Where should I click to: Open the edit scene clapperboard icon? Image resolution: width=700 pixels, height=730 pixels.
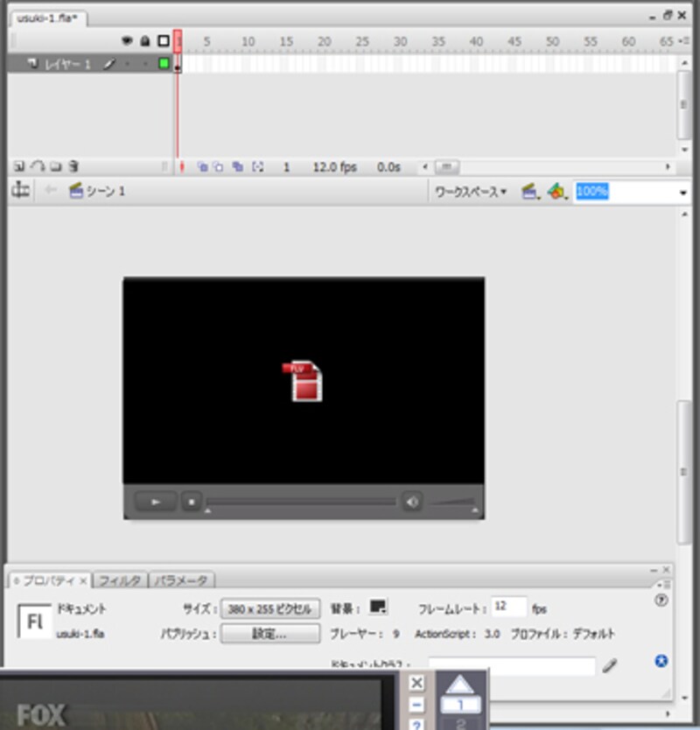coord(529,192)
